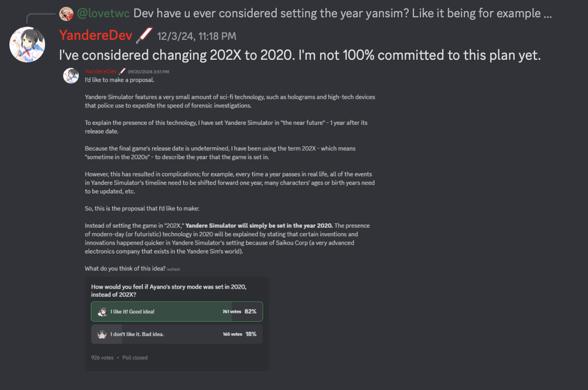This screenshot has width=588, height=390.
Task: Click the "926 votes" total below the poll
Action: coord(102,357)
